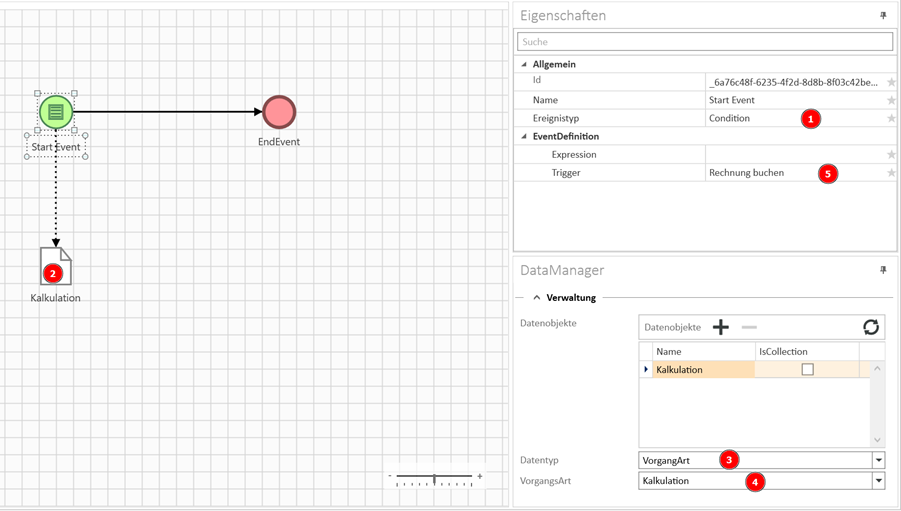Image resolution: width=901 pixels, height=511 pixels.
Task: Favorite the Name property star
Action: [x=891, y=100]
